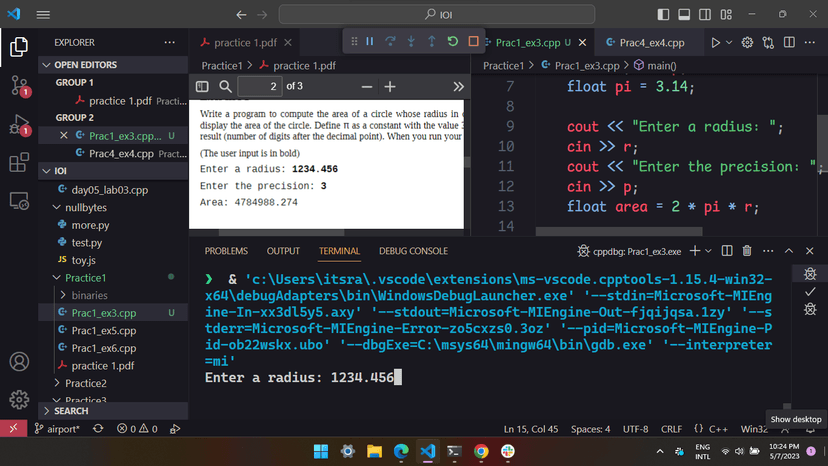Switch to the Debug Console tab

coord(413,251)
